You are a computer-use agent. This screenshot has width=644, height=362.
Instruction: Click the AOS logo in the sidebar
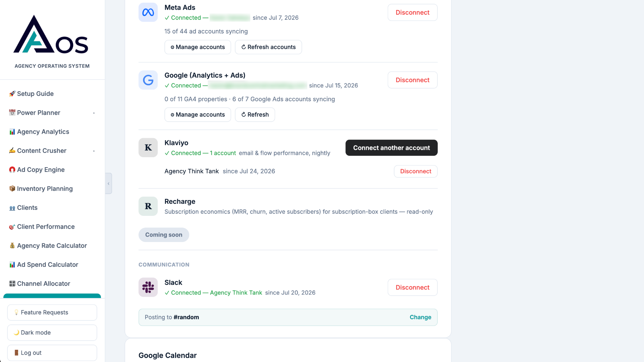51,34
